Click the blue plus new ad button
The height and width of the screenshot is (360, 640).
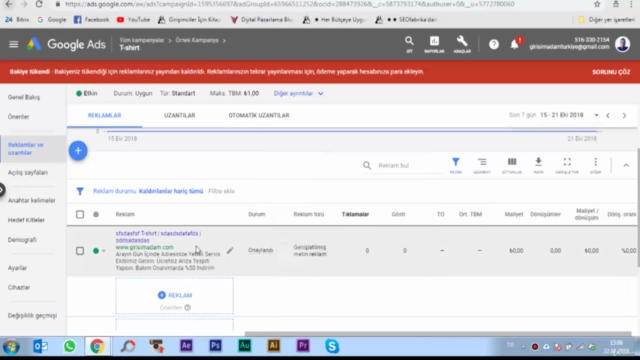[x=78, y=151]
